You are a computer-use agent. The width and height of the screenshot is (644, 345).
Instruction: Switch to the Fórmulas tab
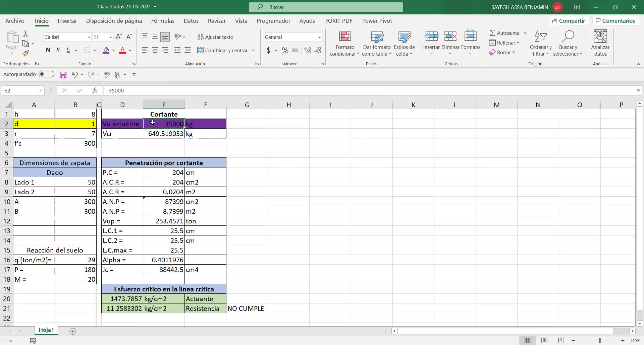[163, 21]
